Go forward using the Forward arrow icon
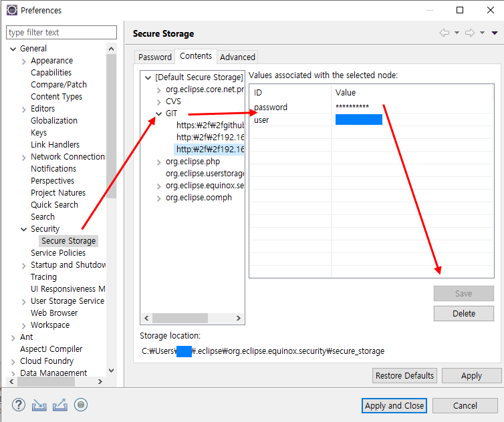 click(470, 33)
